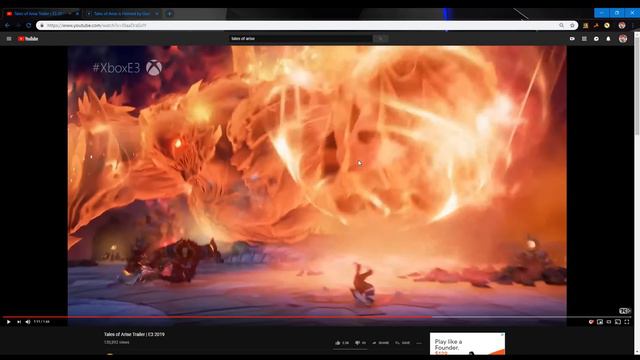This screenshot has width=640, height=360.
Task: Open the YouTube apps grid
Action: (584, 39)
